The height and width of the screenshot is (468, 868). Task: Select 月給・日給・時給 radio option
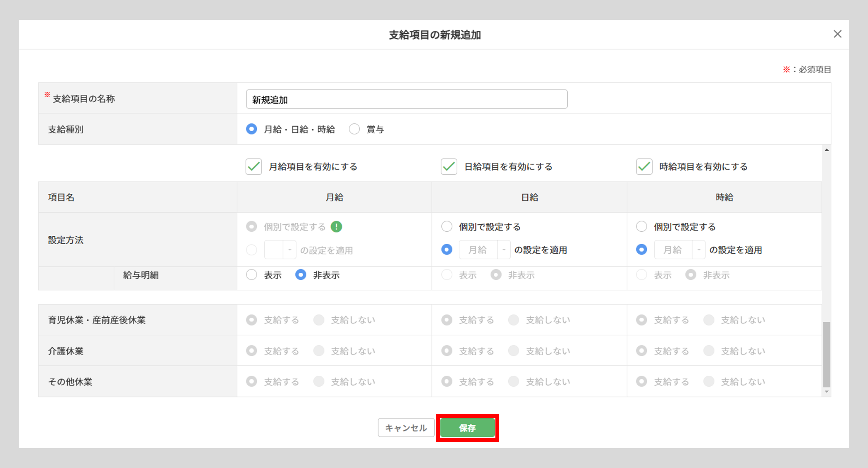pyautogui.click(x=251, y=129)
